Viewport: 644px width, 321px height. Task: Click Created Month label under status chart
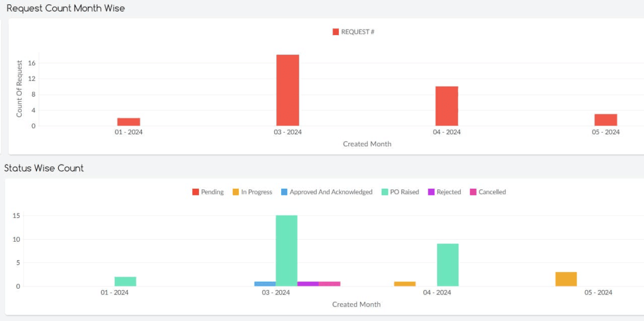tap(356, 304)
